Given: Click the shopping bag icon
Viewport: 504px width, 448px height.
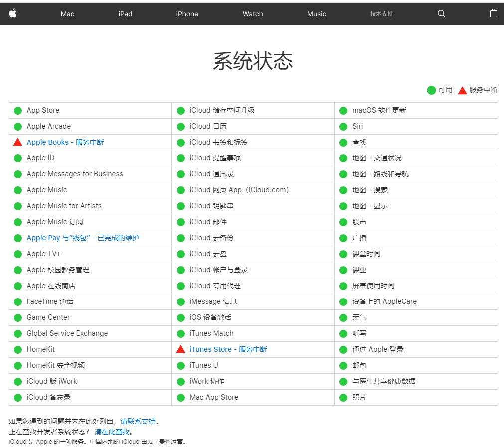Looking at the screenshot, I should [493, 13].
